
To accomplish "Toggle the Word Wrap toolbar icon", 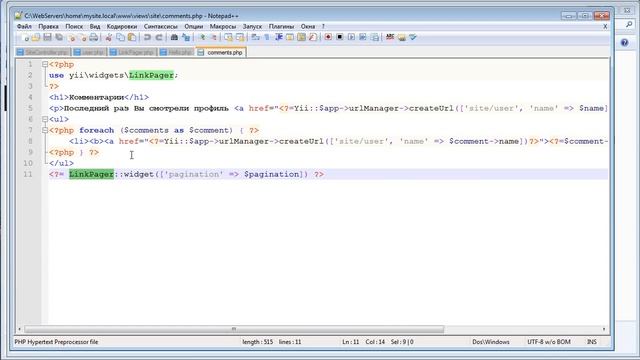I will pos(256,38).
